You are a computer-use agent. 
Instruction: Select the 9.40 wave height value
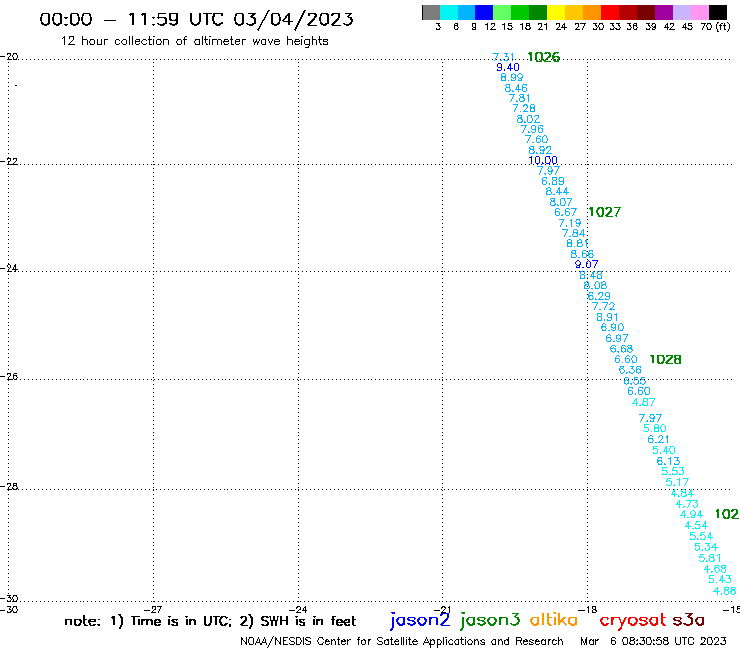(x=508, y=67)
